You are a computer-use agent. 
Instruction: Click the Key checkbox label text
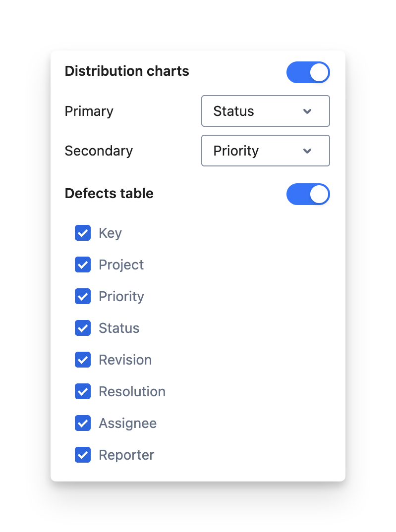point(110,233)
